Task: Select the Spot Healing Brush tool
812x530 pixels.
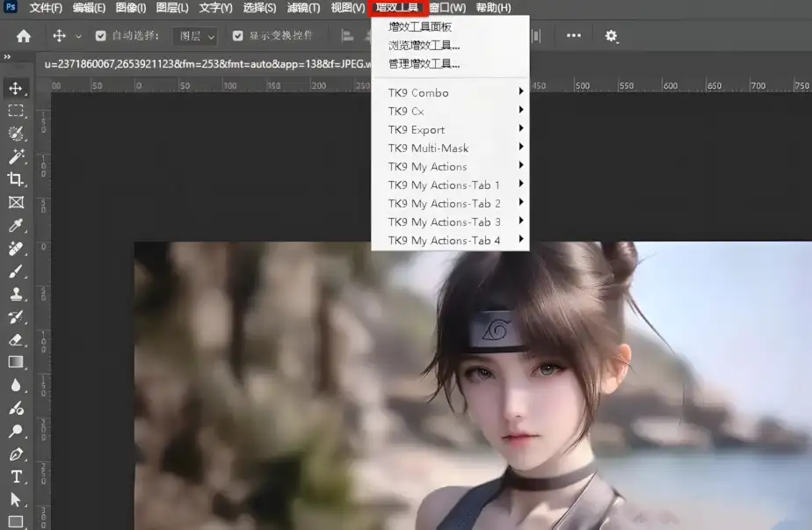Action: coord(16,248)
